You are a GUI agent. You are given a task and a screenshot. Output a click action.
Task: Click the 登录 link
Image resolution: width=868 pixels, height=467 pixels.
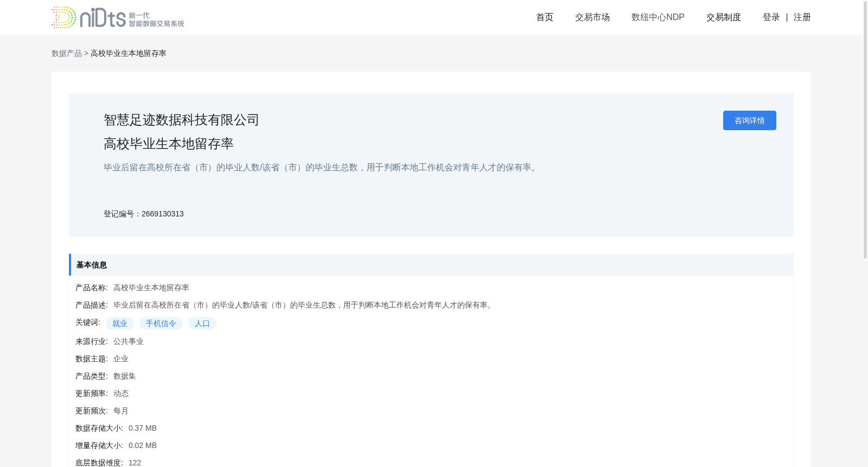coord(771,17)
